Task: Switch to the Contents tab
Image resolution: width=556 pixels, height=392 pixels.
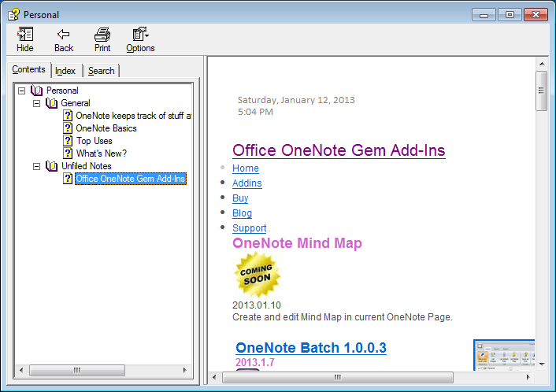Action: click(28, 69)
